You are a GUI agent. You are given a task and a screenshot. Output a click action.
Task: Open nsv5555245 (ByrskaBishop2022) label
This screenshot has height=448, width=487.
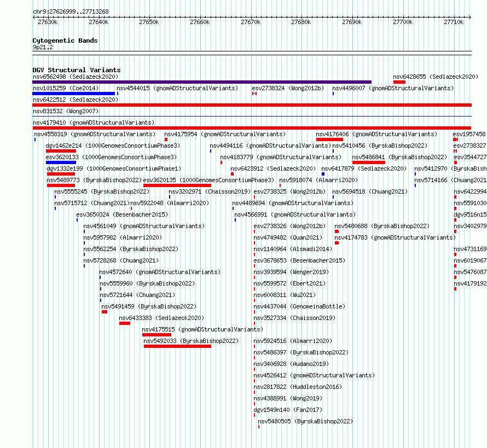click(x=102, y=191)
